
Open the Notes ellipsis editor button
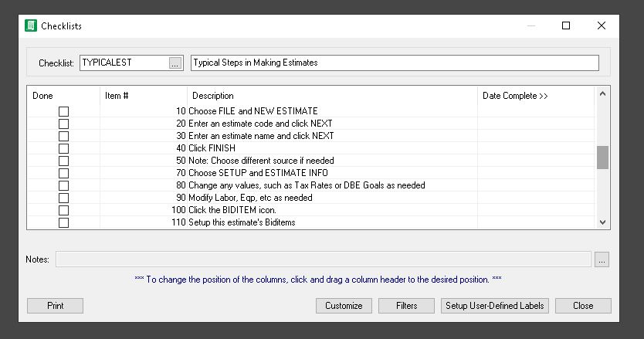[602, 259]
